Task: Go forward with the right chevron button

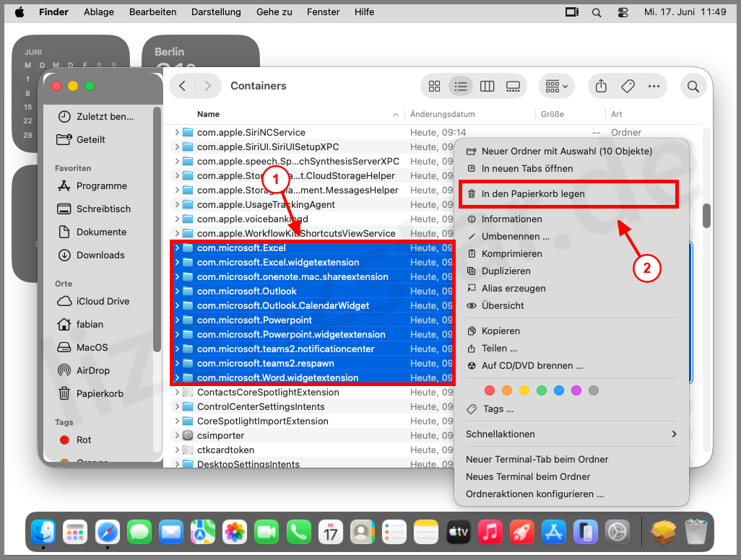Action: point(207,86)
